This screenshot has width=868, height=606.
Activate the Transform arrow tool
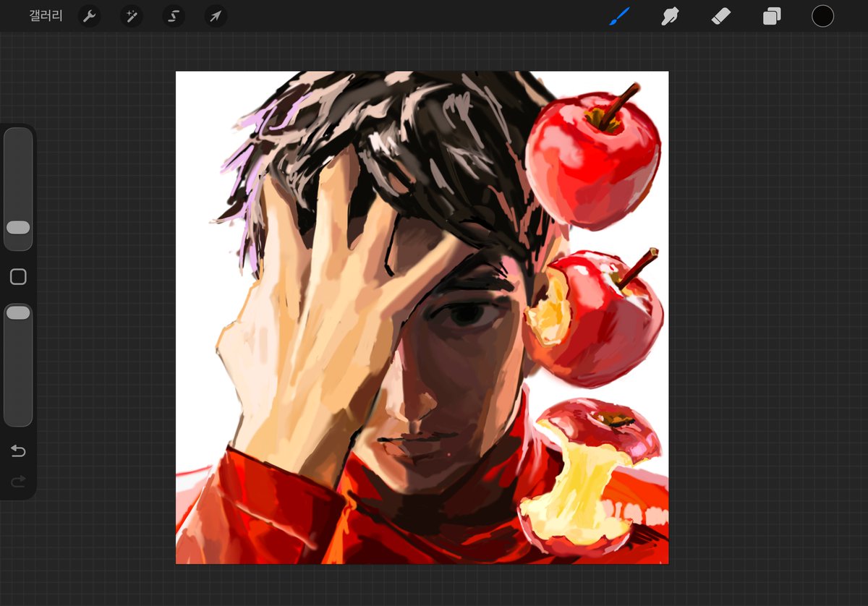[216, 16]
